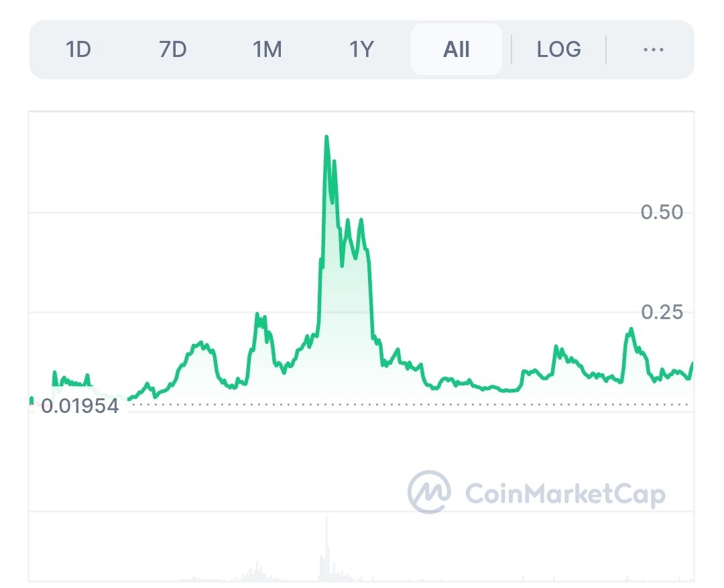Click the highest peak of price line
This screenshot has width=724, height=588.
click(326, 137)
